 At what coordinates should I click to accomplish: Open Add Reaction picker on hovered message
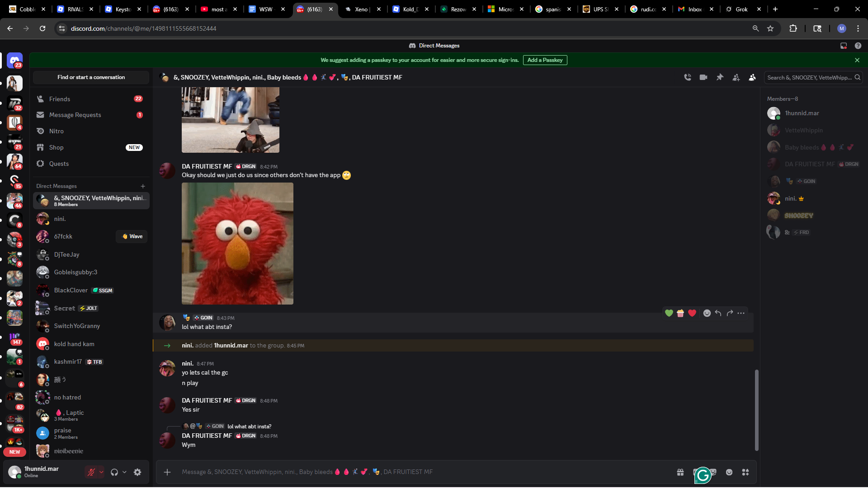707,313
